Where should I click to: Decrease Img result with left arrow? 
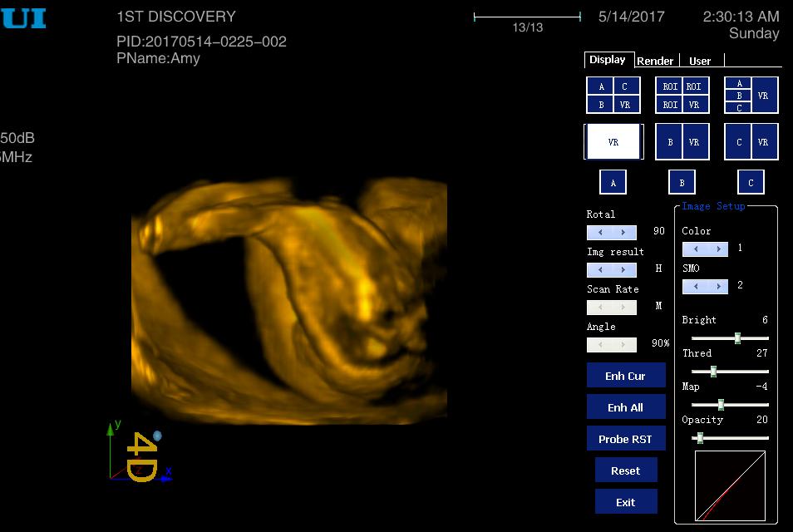(x=600, y=270)
